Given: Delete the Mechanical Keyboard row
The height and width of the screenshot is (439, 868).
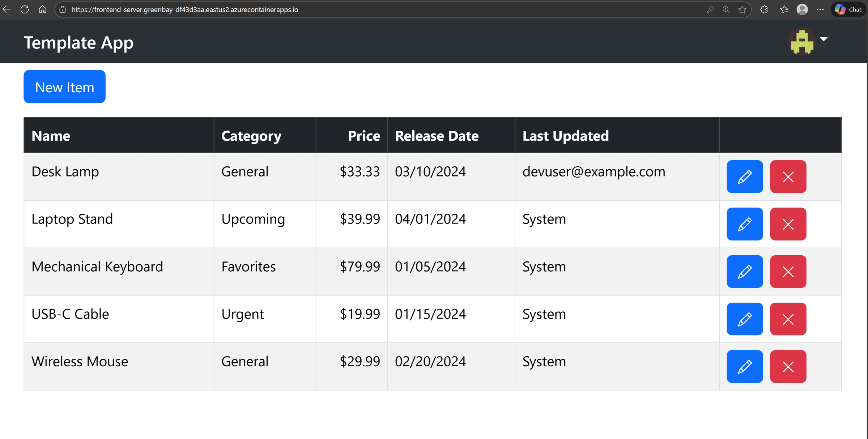Looking at the screenshot, I should [x=788, y=272].
